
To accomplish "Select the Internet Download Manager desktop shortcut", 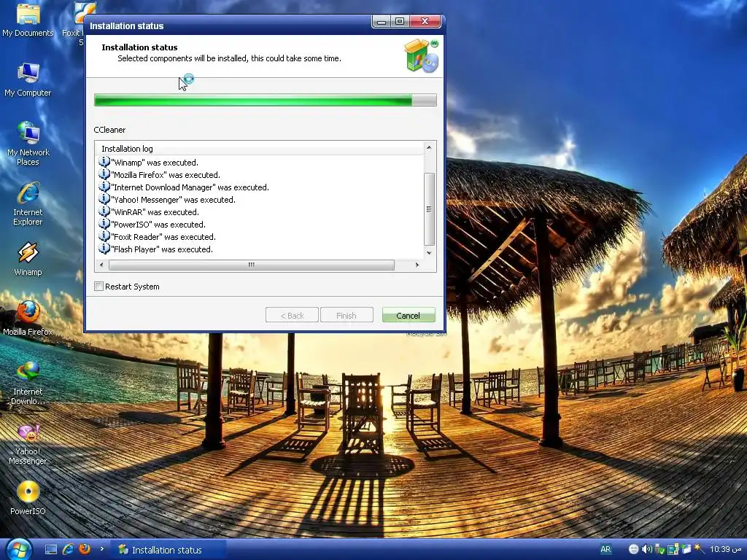I will tap(28, 383).
